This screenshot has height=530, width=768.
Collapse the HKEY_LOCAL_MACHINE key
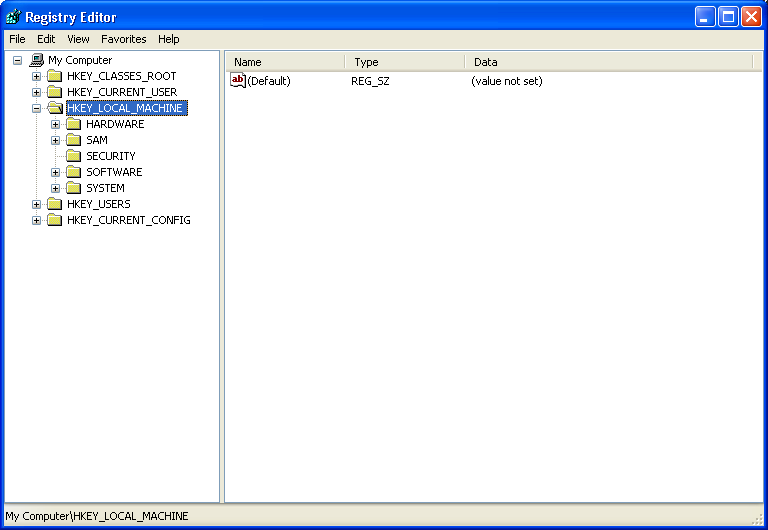36,108
